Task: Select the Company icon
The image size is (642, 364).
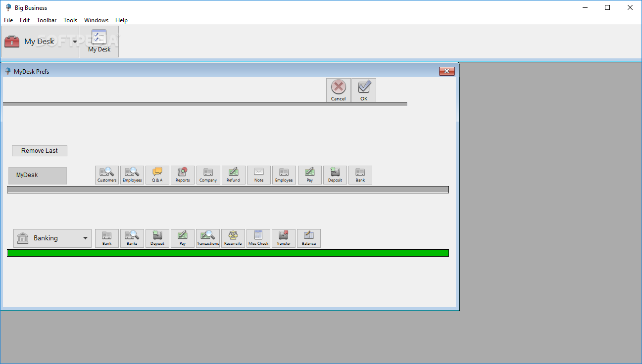Action: 208,175
